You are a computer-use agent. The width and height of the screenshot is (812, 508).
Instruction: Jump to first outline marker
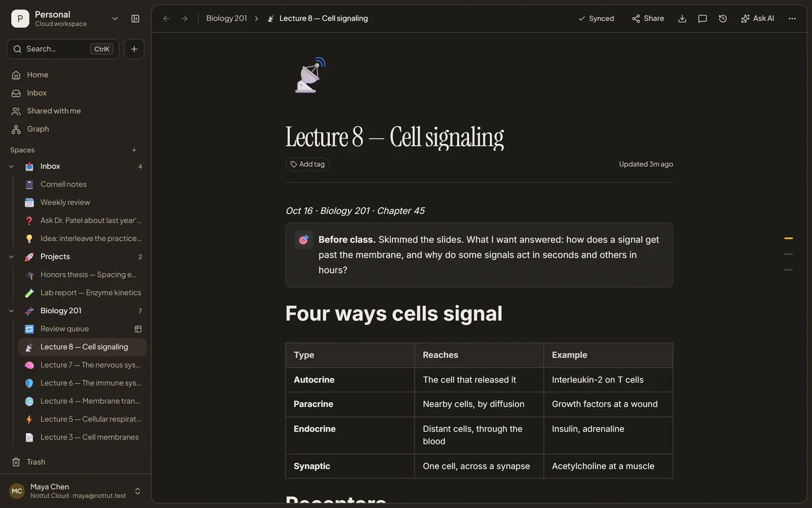tap(788, 238)
